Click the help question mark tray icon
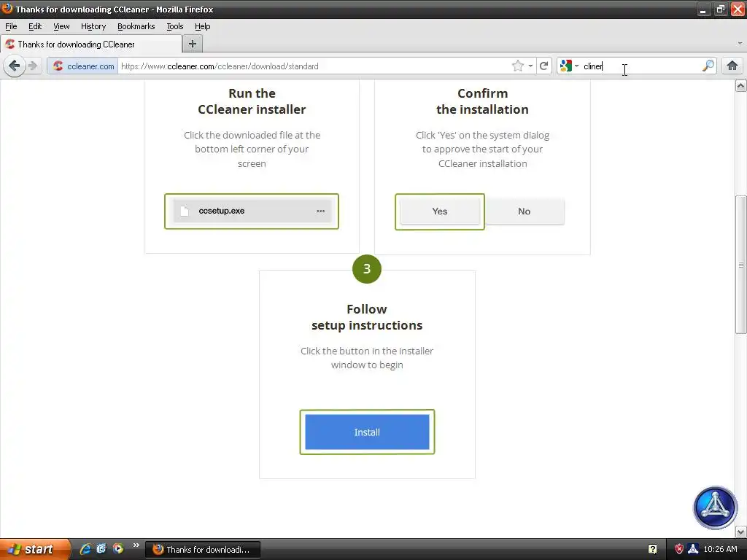 653,549
